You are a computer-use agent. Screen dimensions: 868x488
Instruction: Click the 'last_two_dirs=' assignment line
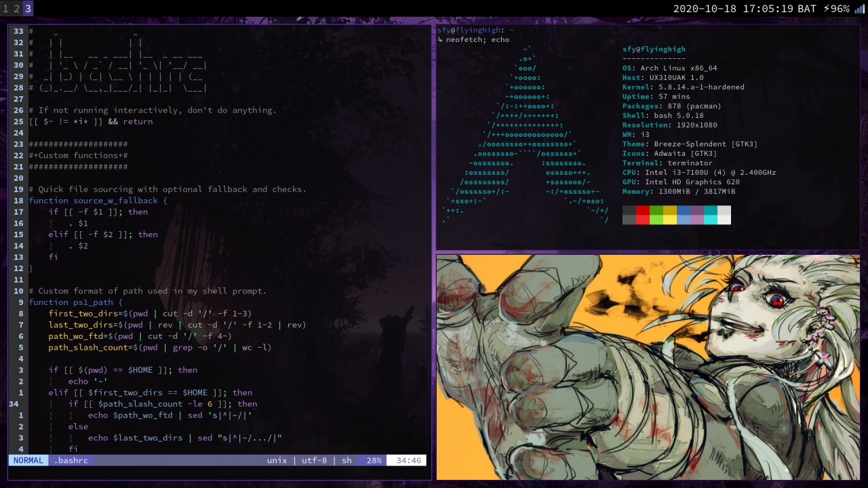(177, 325)
